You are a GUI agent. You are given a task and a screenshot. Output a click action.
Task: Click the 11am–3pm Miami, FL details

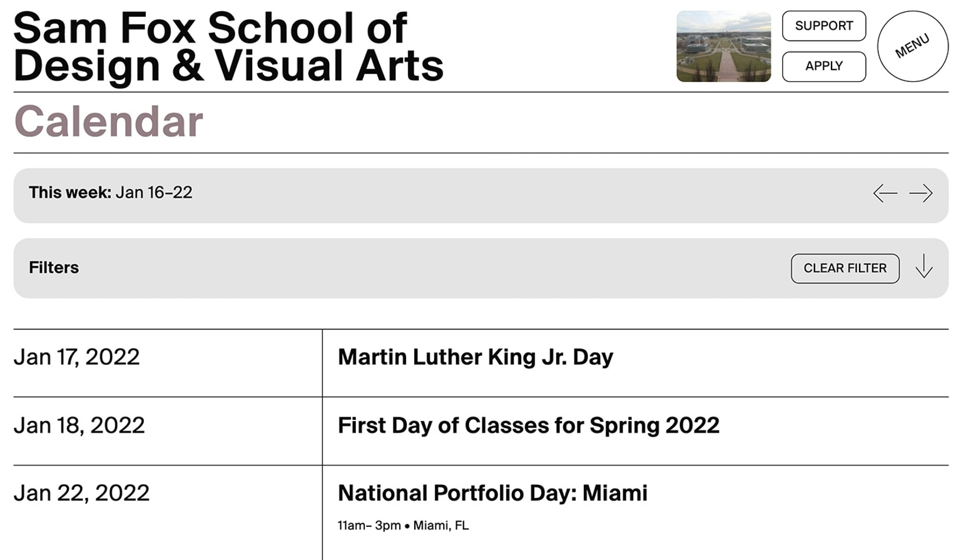403,526
